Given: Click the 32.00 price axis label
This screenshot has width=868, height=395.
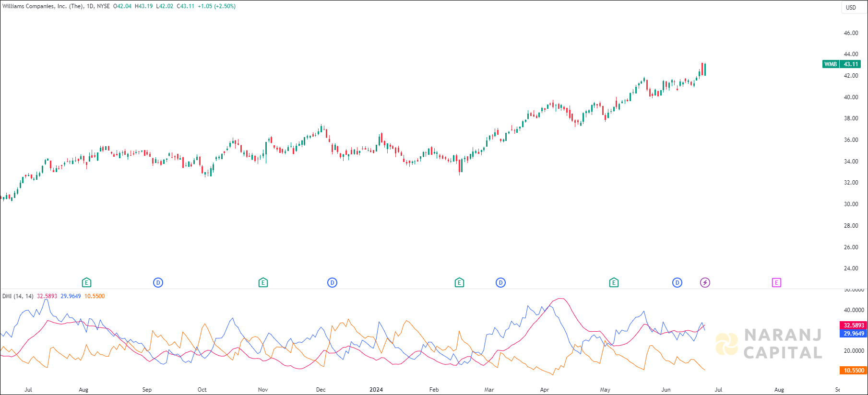Looking at the screenshot, I should (x=851, y=183).
